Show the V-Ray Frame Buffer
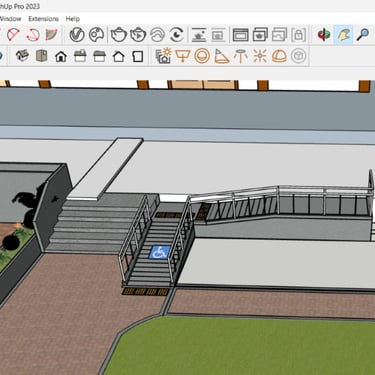The width and height of the screenshot is (375, 375). coord(240,35)
